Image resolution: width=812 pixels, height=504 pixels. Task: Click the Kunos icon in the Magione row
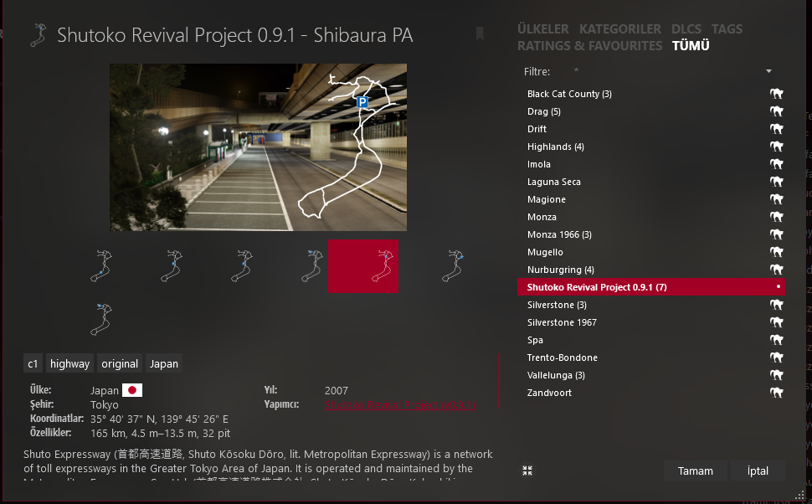[x=776, y=199]
